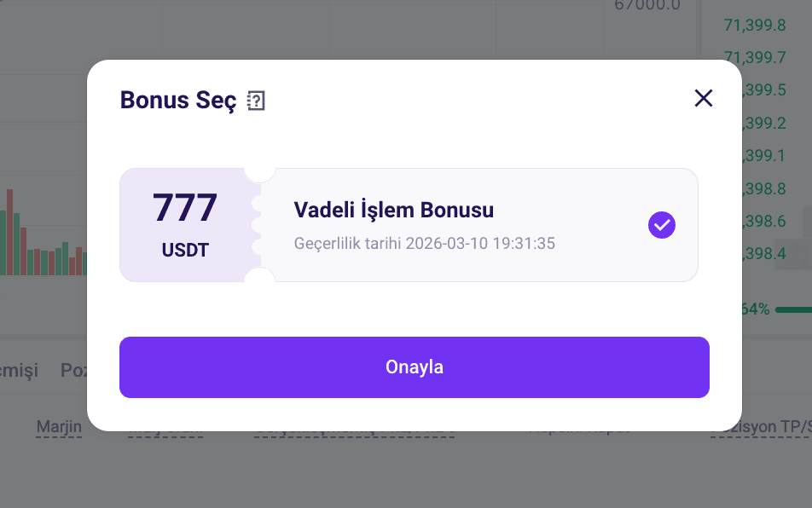Choose the order book price ending in 399.2
Screen dimensions: 812x508
click(764, 123)
